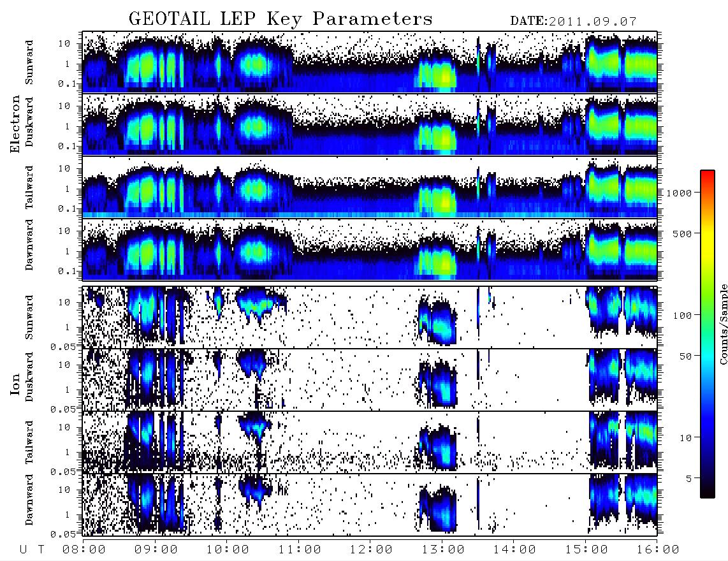Click the "GEOTAIL LEP Key Parameters" title
This screenshot has height=561, width=728.
(x=280, y=19)
